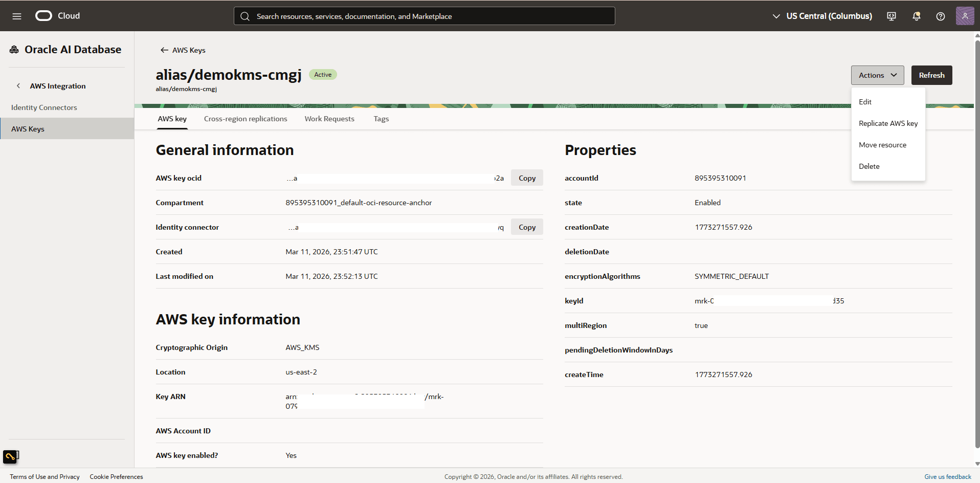Image resolution: width=980 pixels, height=483 pixels.
Task: Open AWS Integration sidebar heading
Action: click(58, 86)
